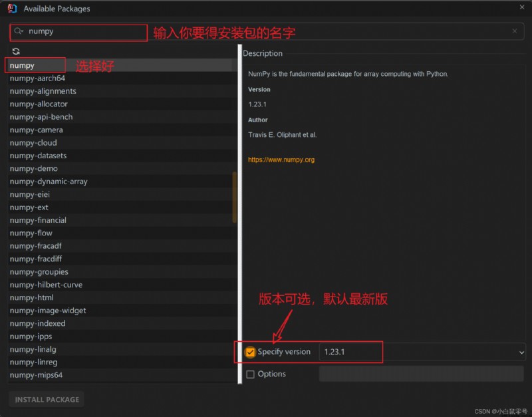
Task: Select numpy-api-bench in the list
Action: coord(122,116)
